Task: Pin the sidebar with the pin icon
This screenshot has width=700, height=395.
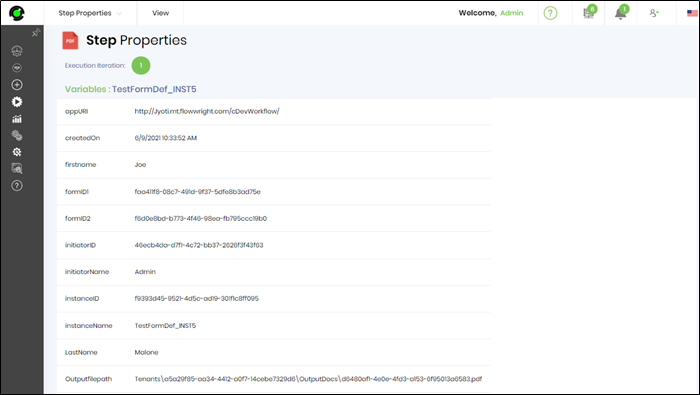Action: [36, 33]
